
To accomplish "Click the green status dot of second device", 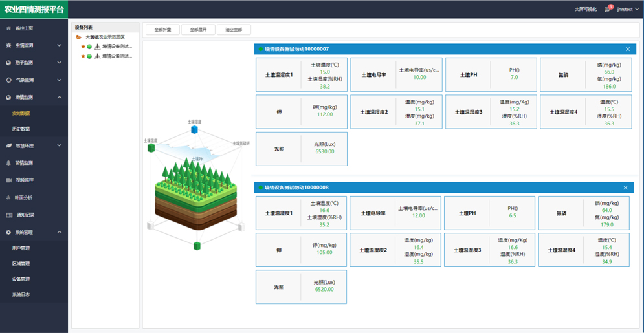I will point(89,56).
